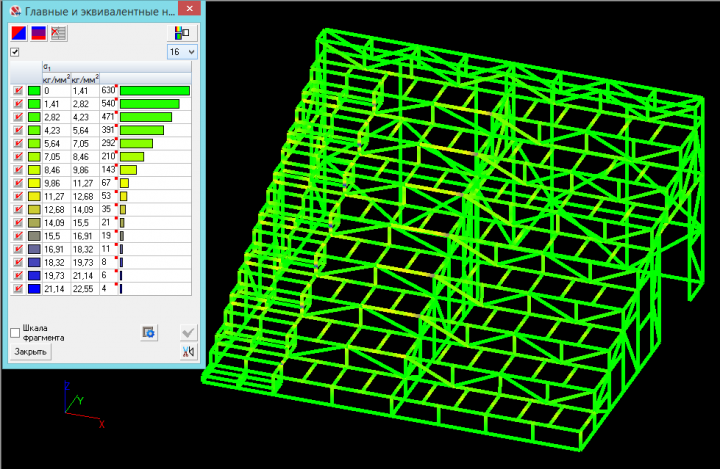Click the red-blue diagonal color scale icon
This screenshot has height=469, width=720.
coord(19,34)
